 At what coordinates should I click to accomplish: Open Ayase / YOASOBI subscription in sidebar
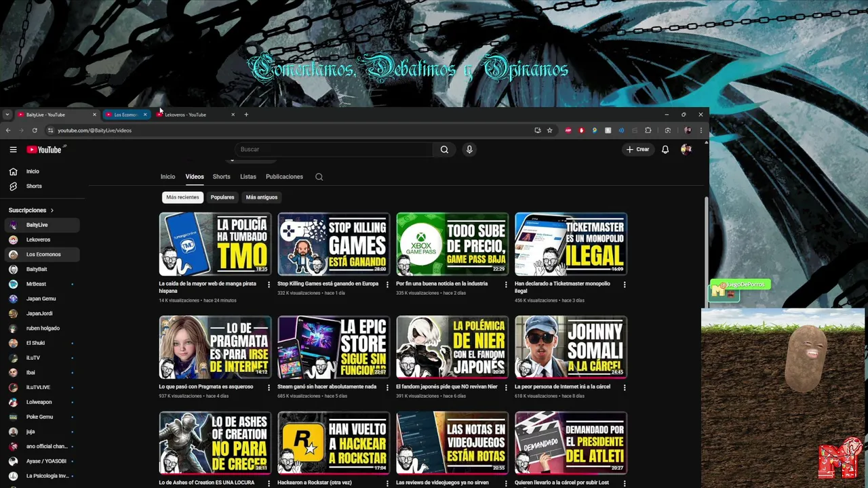(43, 461)
